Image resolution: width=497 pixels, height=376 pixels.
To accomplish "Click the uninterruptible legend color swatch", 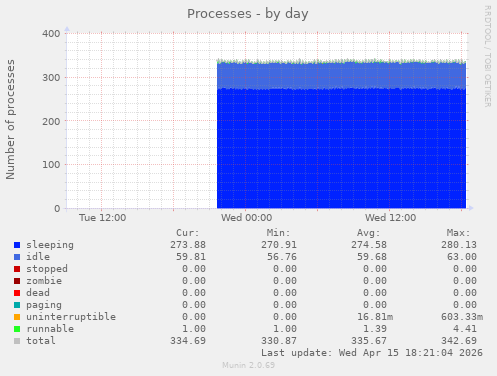I will click(17, 317).
